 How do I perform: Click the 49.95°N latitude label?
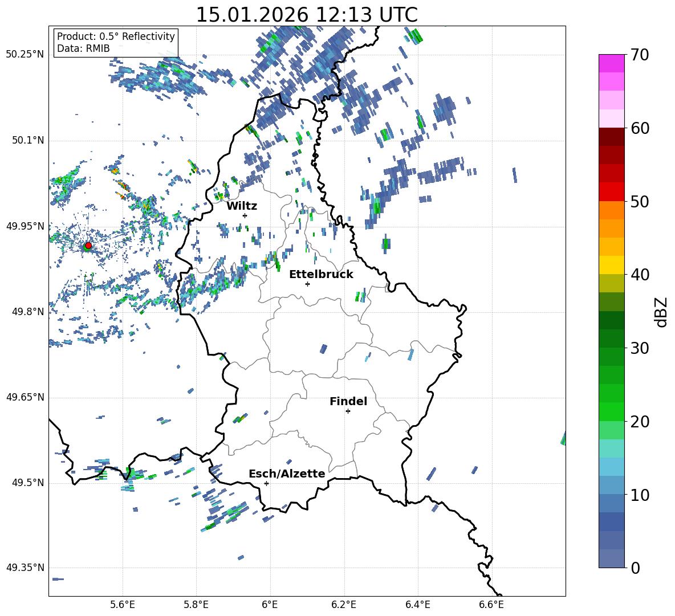[25, 226]
